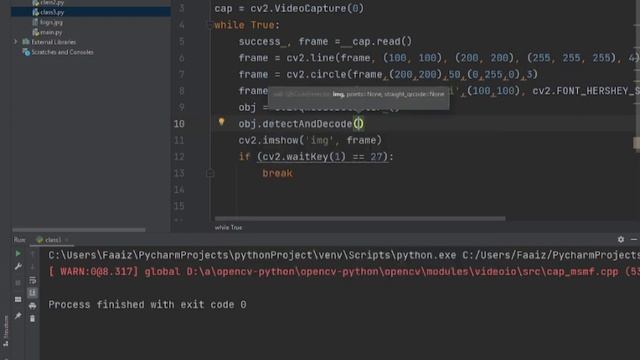Click the Run panel label
This screenshot has width=640, height=360.
pyautogui.click(x=20, y=240)
